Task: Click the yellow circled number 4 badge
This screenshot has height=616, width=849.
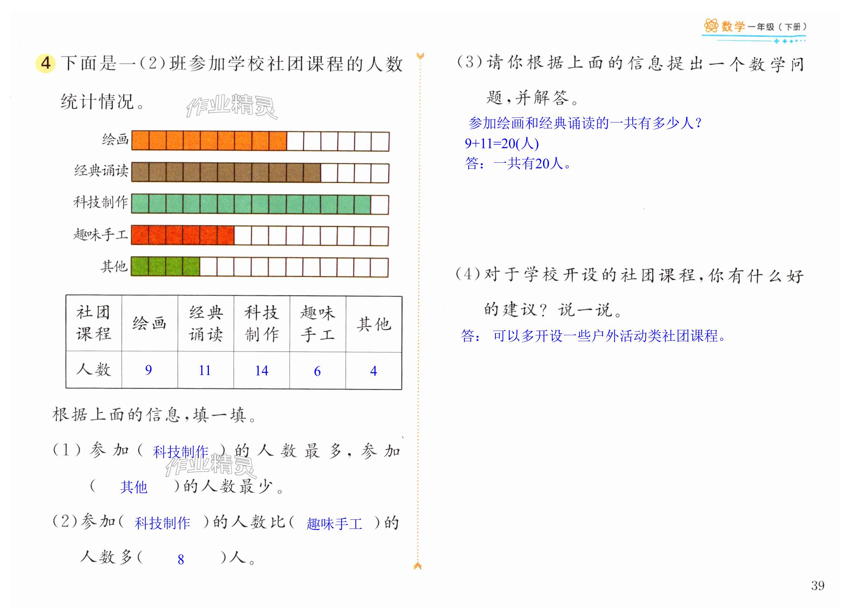Action: point(45,63)
